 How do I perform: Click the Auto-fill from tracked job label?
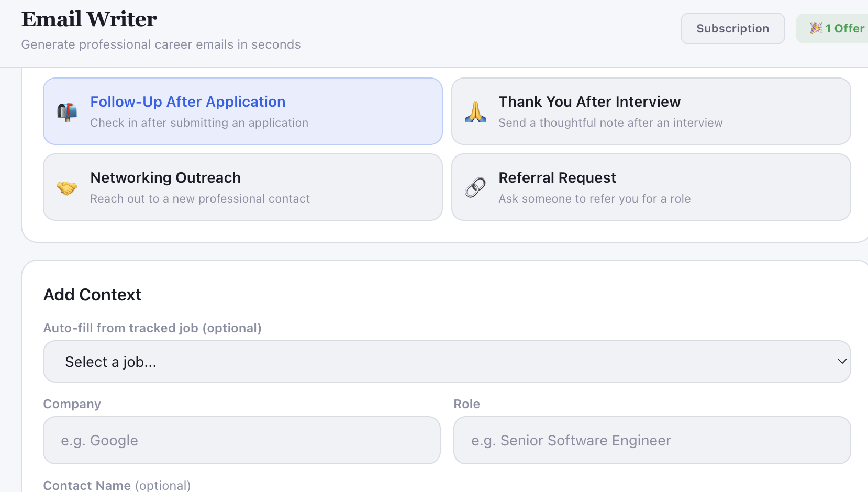click(152, 328)
